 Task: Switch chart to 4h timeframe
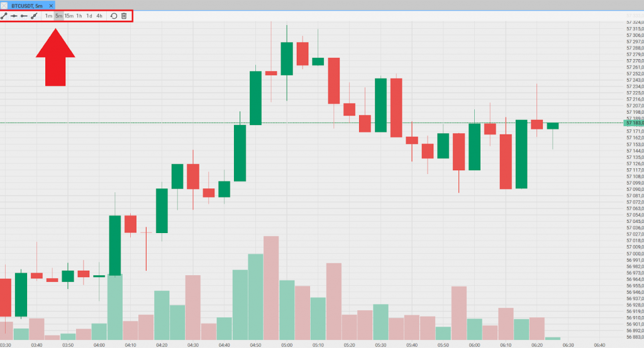[99, 16]
